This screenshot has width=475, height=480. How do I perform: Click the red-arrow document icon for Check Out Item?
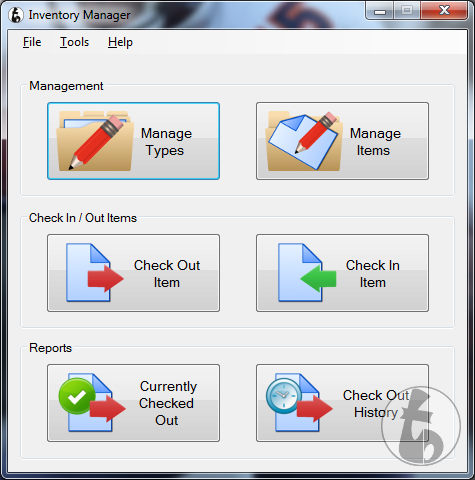pyautogui.click(x=95, y=273)
